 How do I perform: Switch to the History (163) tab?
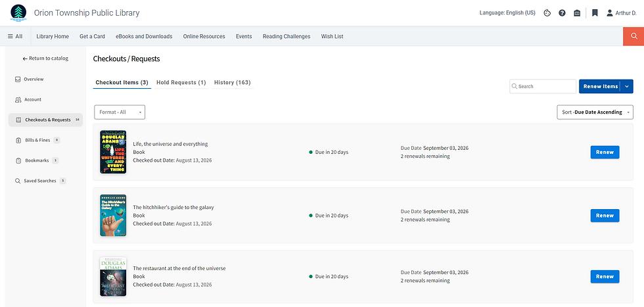pos(233,83)
